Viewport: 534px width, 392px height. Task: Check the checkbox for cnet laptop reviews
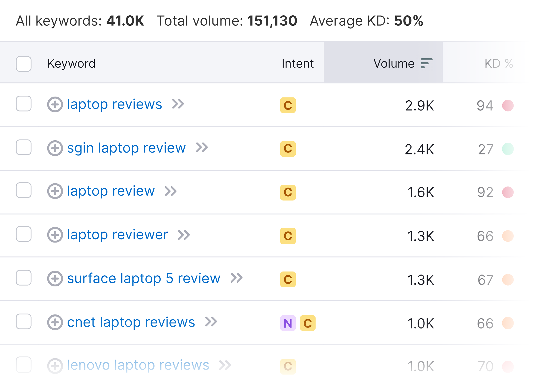pos(23,322)
